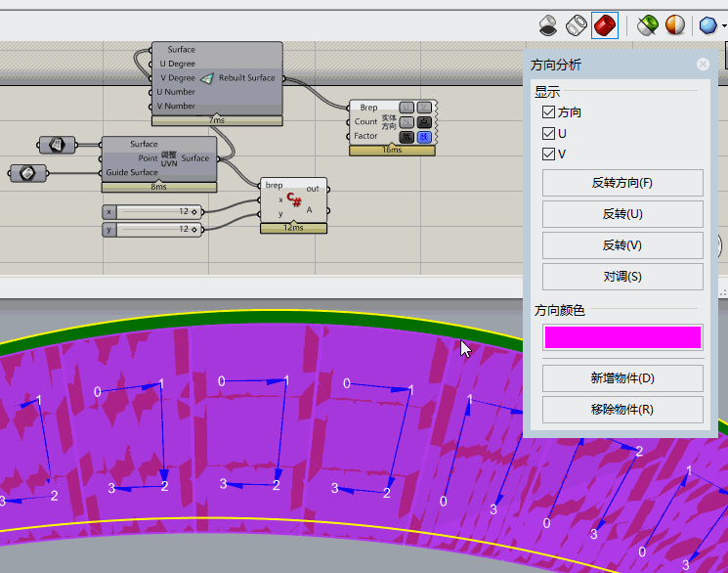Click the out output on C# component
The image size is (728, 573).
pyautogui.click(x=313, y=189)
